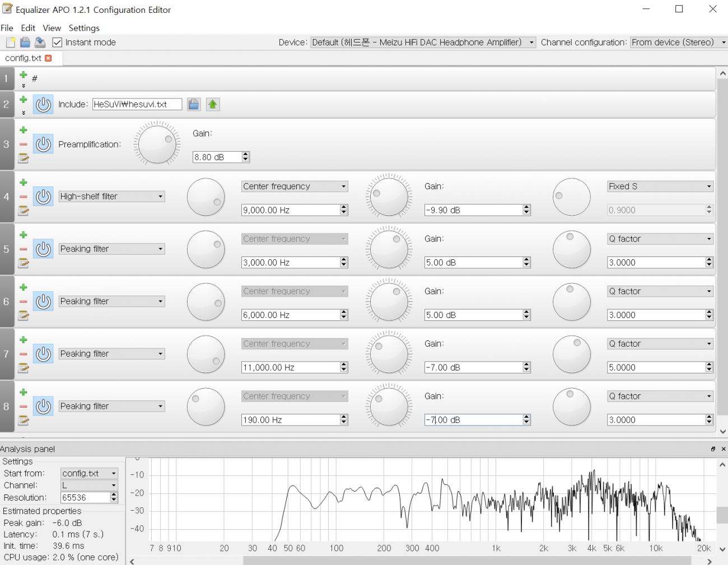Image resolution: width=728 pixels, height=565 pixels.
Task: Open the Settings menu
Action: (x=84, y=28)
